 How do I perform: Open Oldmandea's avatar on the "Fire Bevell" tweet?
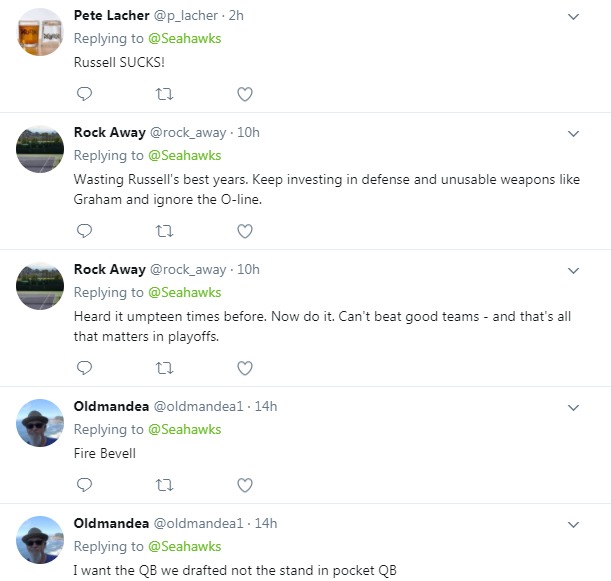pos(42,423)
